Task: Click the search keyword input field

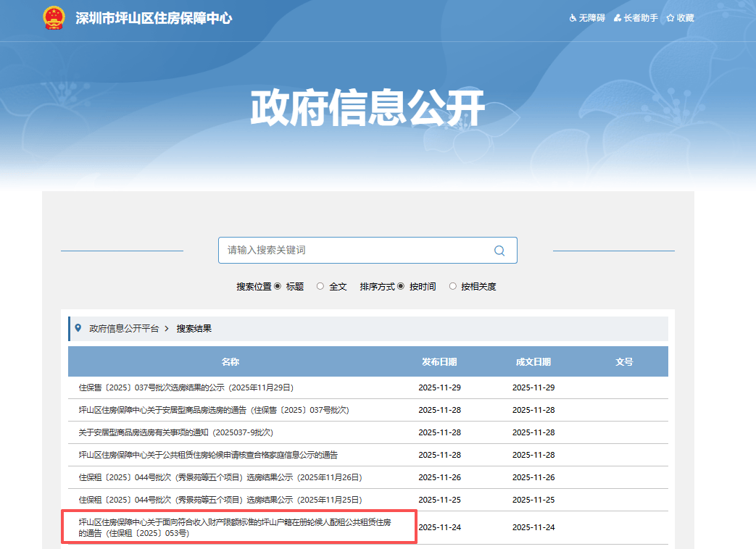Action: [355, 250]
